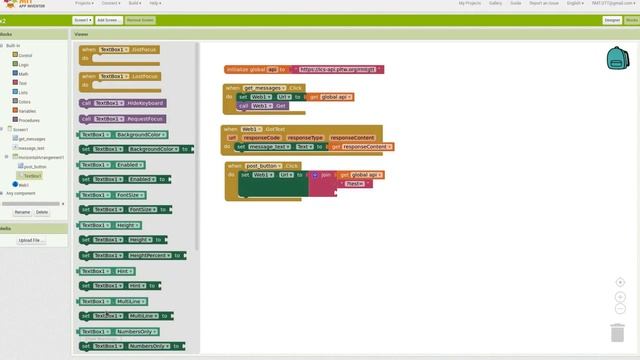Select the Procedures blocks category icon
Screen dimensions: 640x360
tap(15, 120)
